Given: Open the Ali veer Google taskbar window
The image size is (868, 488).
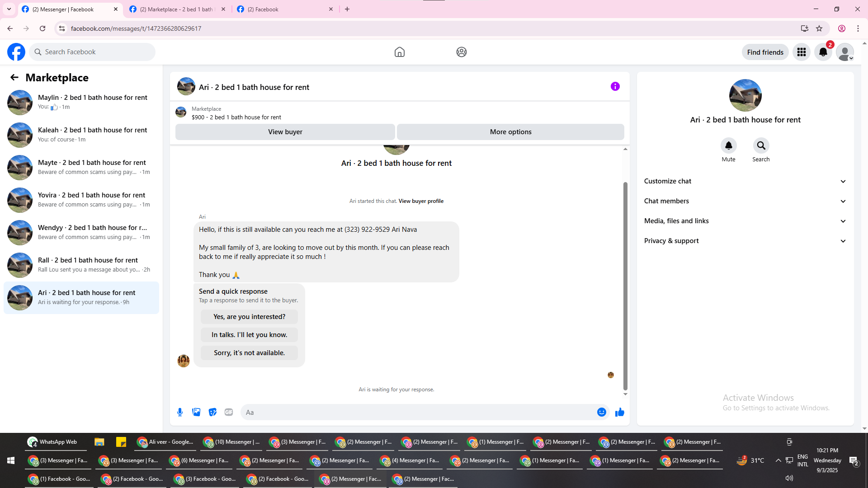Looking at the screenshot, I should click(166, 442).
